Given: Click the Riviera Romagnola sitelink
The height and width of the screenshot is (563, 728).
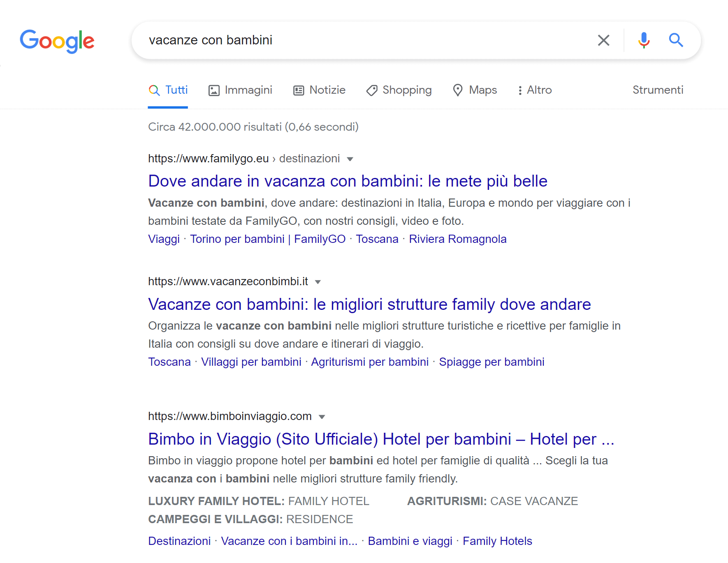Looking at the screenshot, I should (x=458, y=239).
